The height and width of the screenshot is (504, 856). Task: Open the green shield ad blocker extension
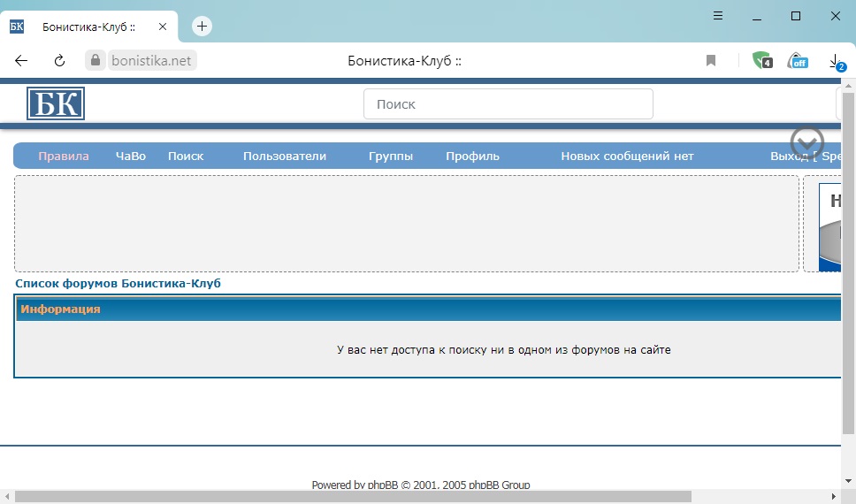tap(760, 60)
